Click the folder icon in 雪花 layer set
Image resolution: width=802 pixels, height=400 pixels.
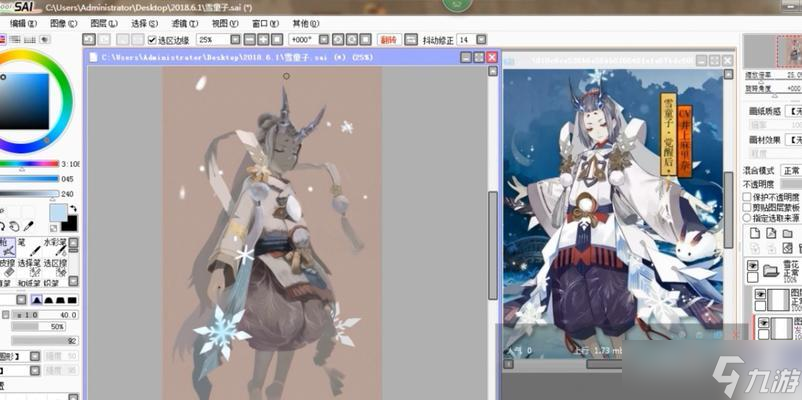771,270
